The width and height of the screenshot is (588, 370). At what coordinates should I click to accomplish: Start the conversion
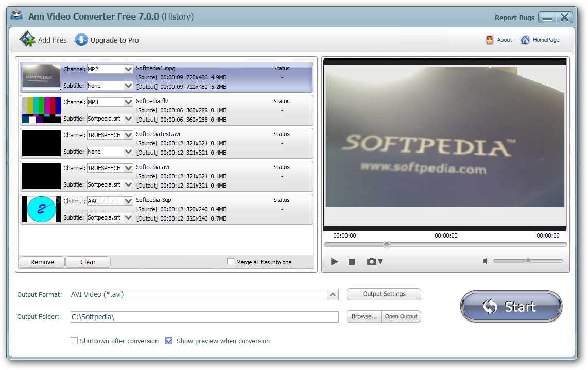click(x=511, y=306)
